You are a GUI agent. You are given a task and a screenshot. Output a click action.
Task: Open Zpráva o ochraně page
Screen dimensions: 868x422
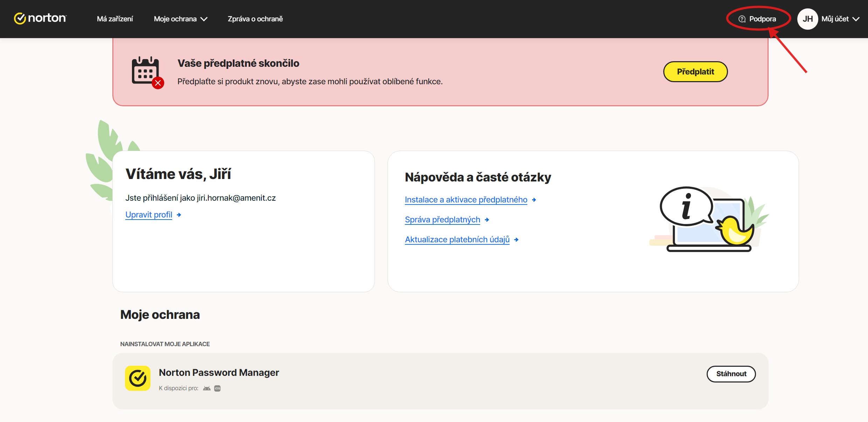(x=255, y=19)
